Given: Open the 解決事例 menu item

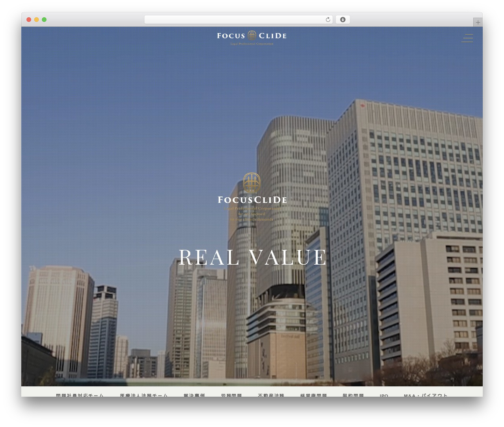Looking at the screenshot, I should 194,395.
